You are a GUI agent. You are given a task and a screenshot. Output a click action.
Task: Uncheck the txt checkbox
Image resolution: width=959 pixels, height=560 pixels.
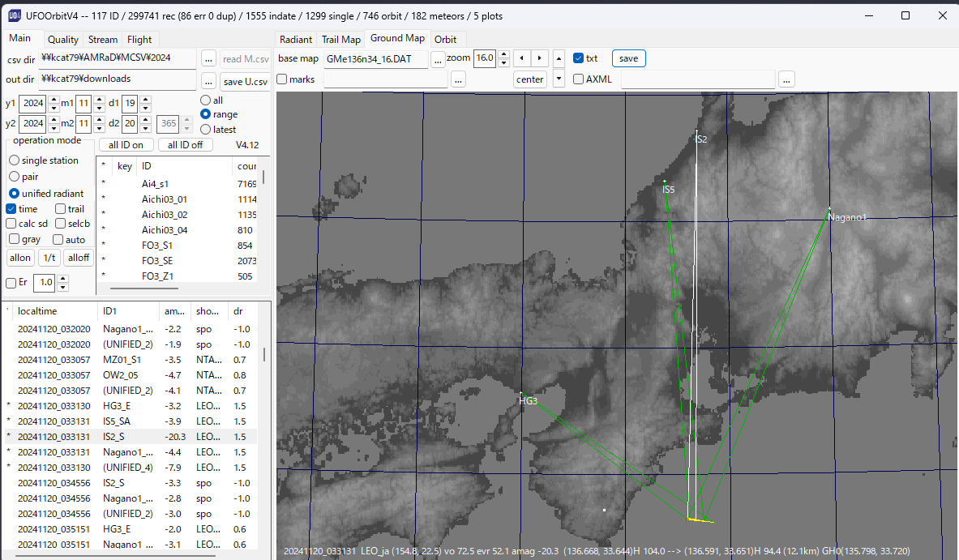[x=578, y=58]
